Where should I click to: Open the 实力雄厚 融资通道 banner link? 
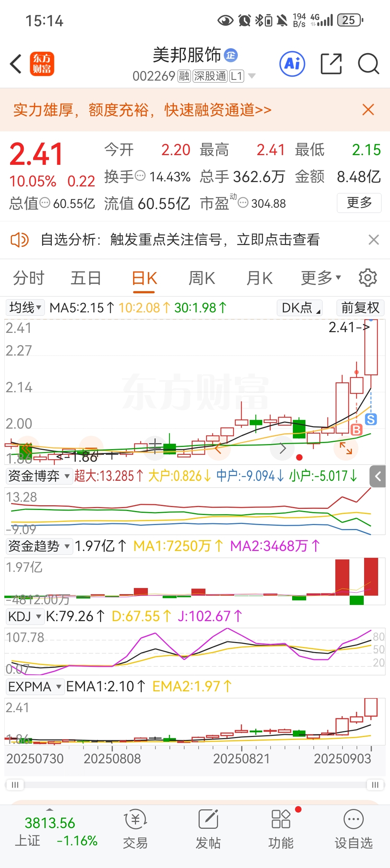click(142, 110)
